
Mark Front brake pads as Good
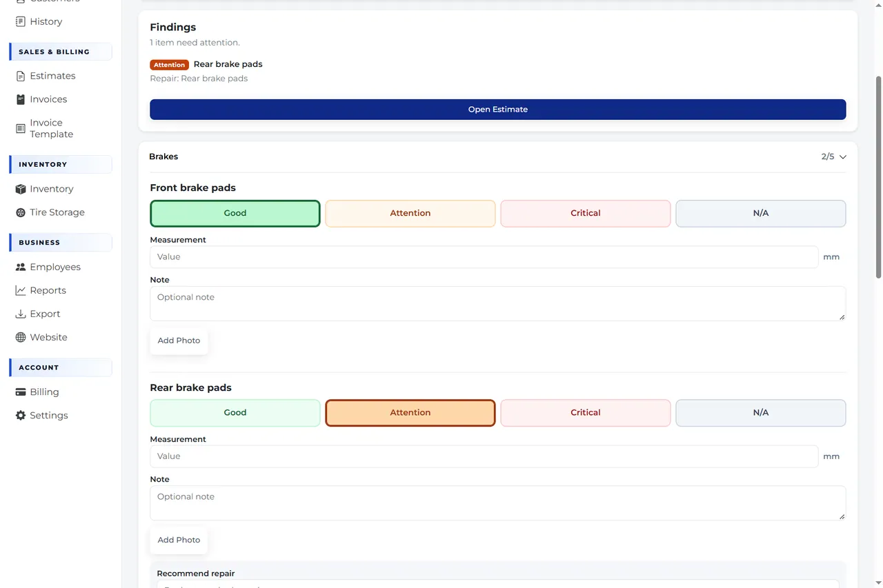click(235, 213)
